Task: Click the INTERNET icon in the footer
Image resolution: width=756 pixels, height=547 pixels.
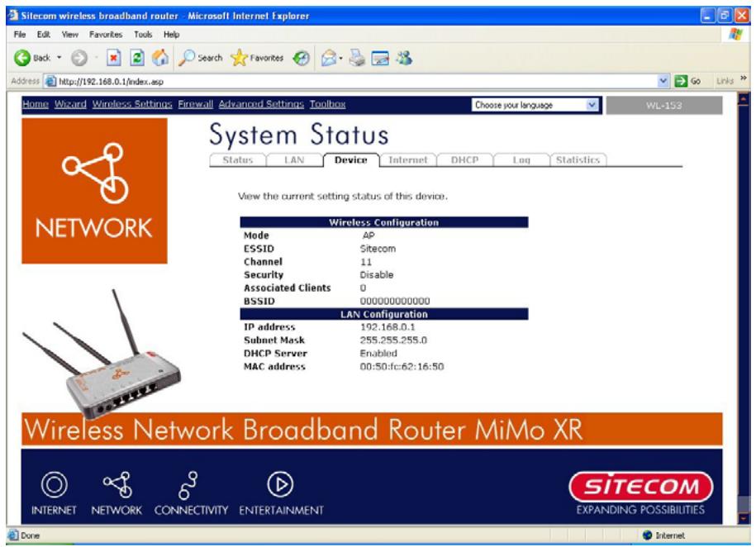Action: coord(54,484)
